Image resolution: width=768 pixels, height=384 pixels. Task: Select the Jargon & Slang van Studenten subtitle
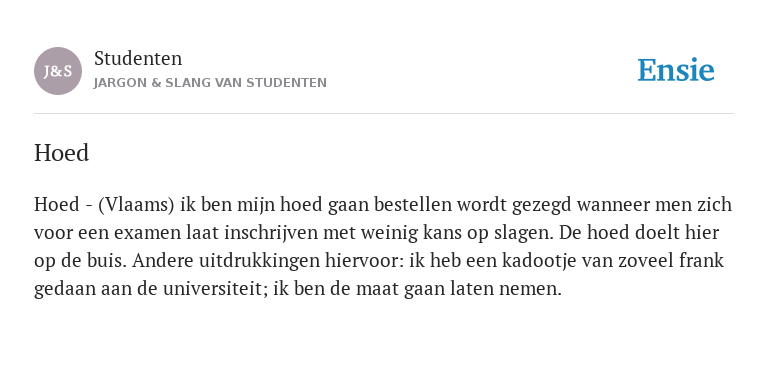pos(210,83)
